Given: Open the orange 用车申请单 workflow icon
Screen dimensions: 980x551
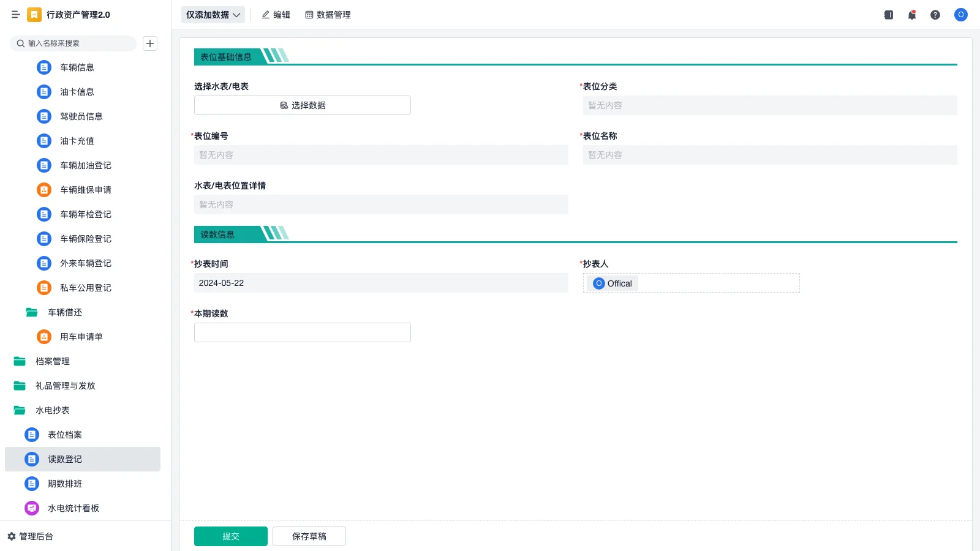Looking at the screenshot, I should (44, 337).
